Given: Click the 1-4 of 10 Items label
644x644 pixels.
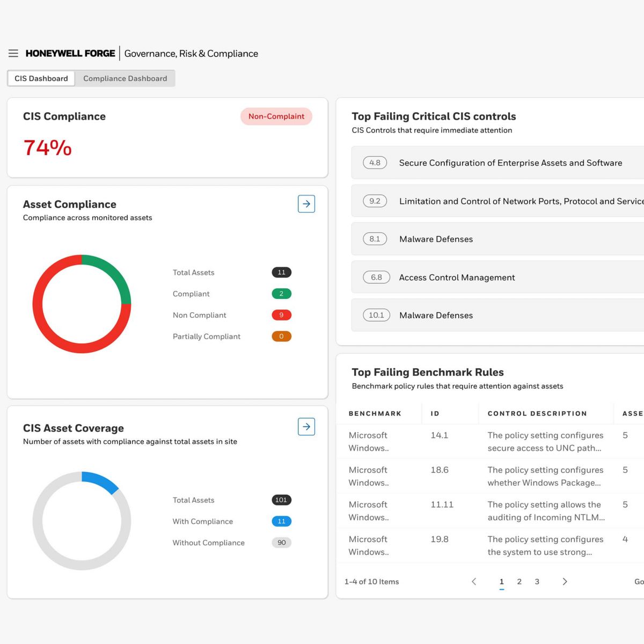Looking at the screenshot, I should click(371, 582).
